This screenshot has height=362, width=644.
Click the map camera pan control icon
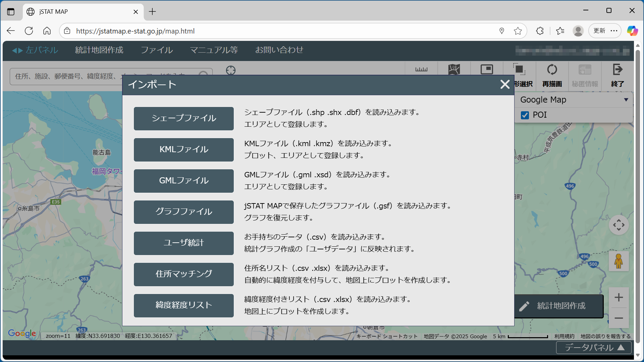[x=619, y=225]
